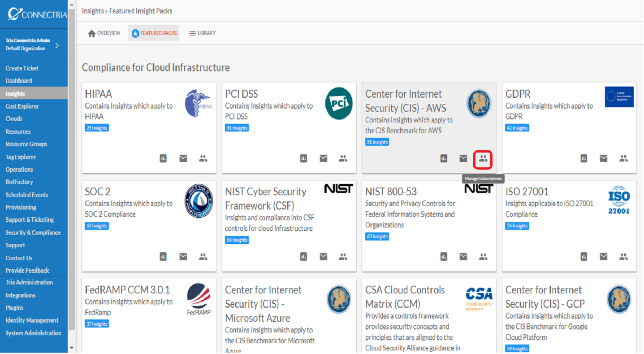
Task: Open CIS - AWS report chart icon
Action: 444,158
